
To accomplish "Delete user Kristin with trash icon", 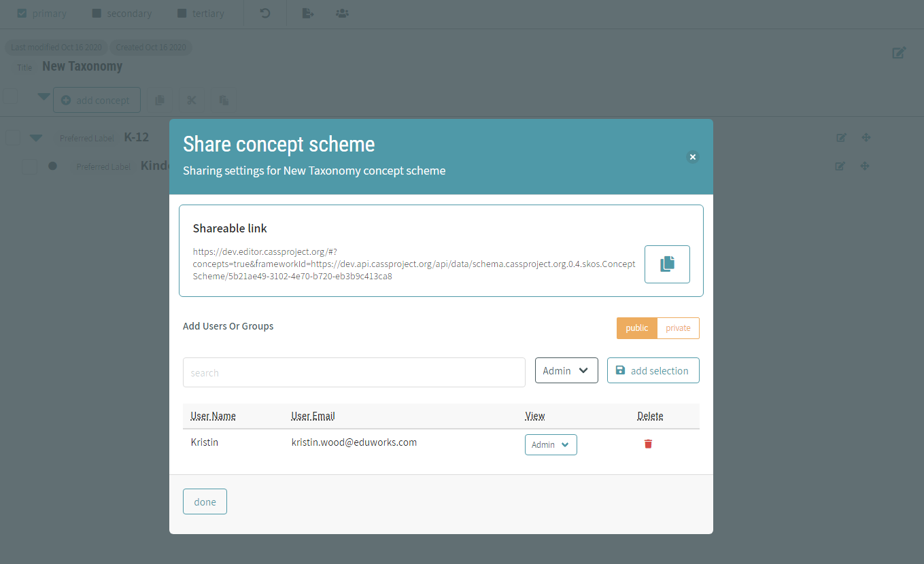I will point(648,444).
